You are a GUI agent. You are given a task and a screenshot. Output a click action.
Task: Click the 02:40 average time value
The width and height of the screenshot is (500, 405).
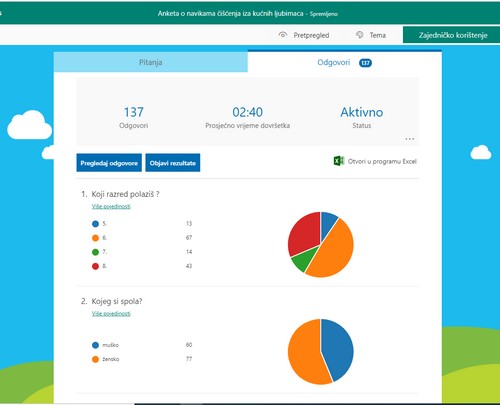coord(247,112)
